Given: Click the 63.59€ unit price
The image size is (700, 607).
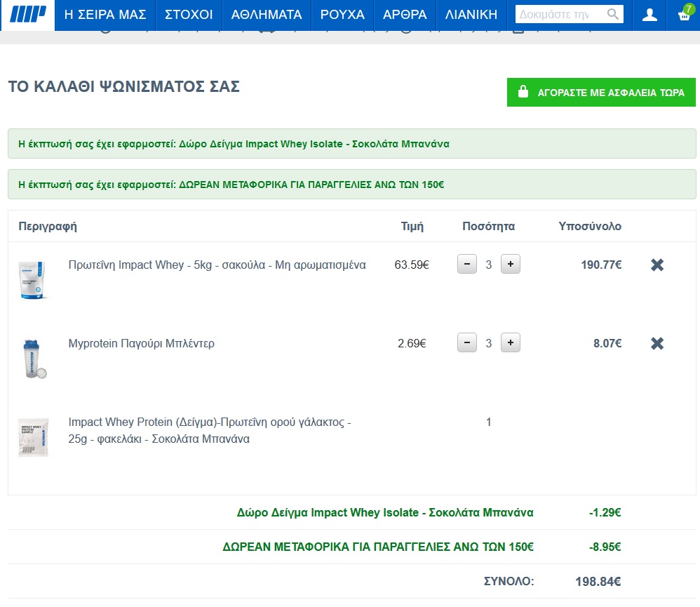Looking at the screenshot, I should 412,265.
